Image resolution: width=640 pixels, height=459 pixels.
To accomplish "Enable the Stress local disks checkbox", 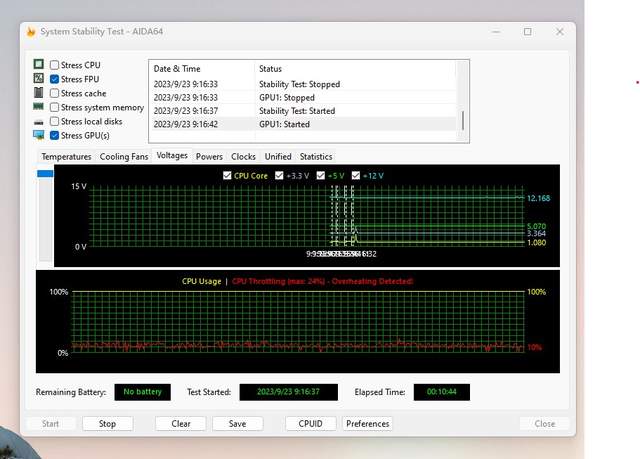I will [54, 121].
